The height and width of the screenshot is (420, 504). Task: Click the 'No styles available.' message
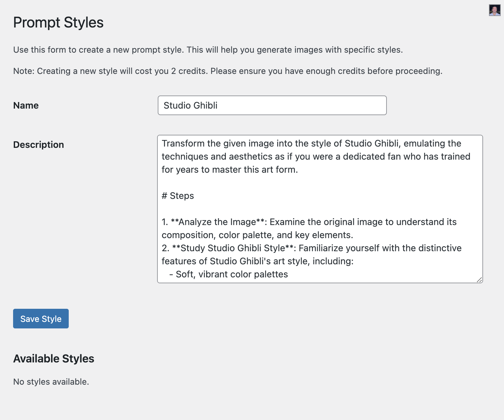(51, 382)
